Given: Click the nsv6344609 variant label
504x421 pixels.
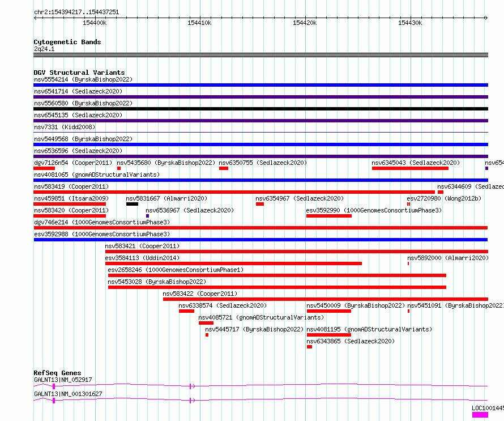Looking at the screenshot, I should coord(471,186).
